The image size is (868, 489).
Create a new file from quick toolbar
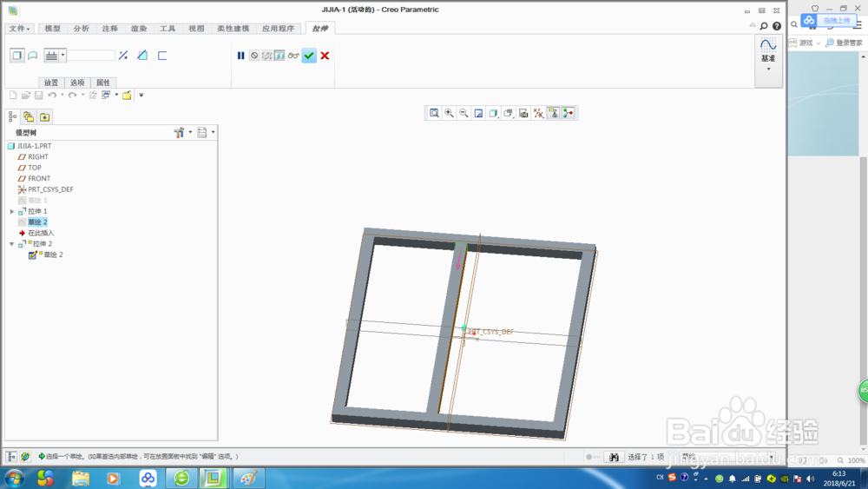13,96
